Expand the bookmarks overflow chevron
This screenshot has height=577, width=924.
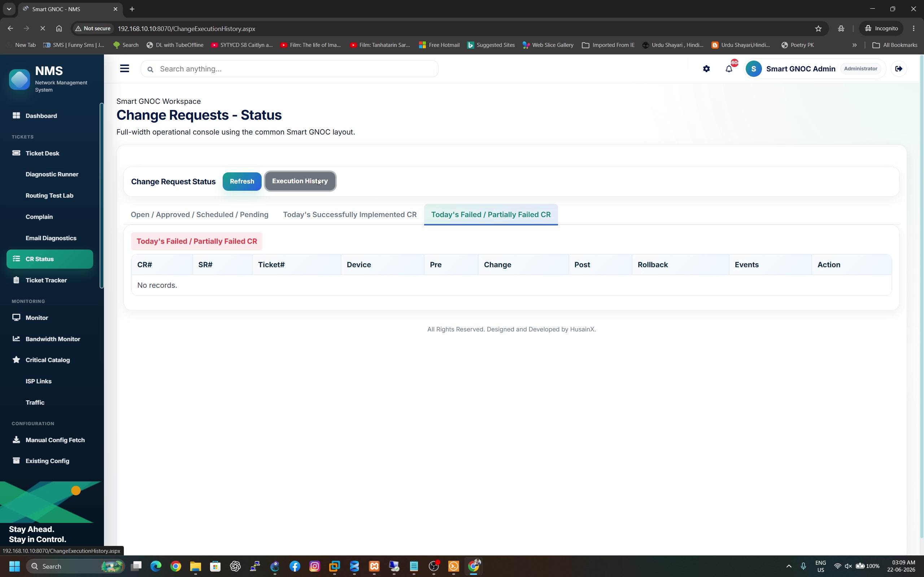[x=854, y=45]
